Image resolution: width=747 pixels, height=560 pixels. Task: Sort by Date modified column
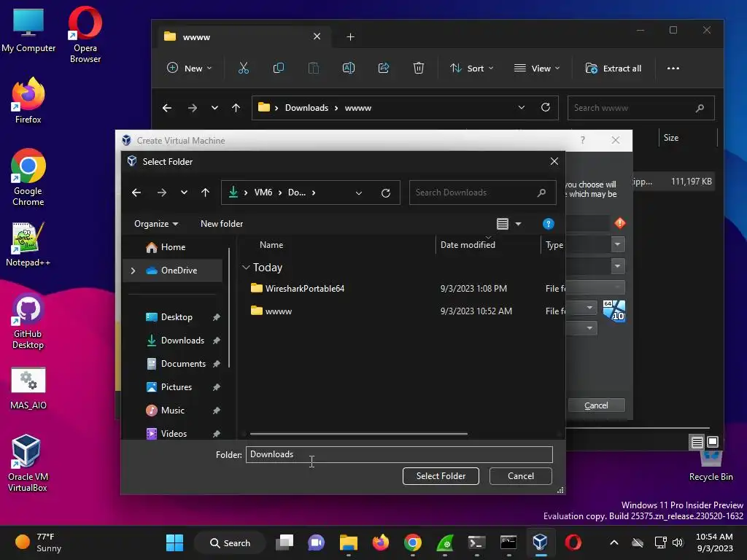[468, 245]
